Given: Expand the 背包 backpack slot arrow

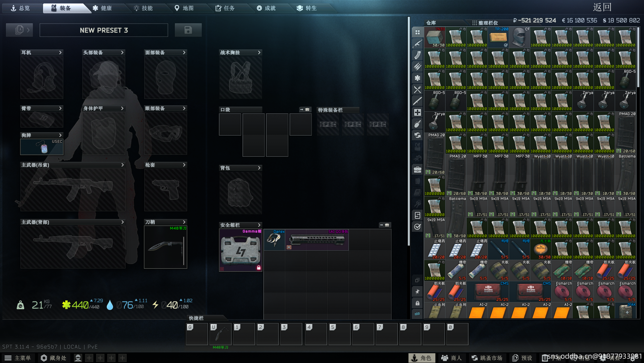Looking at the screenshot, I should pos(259,168).
